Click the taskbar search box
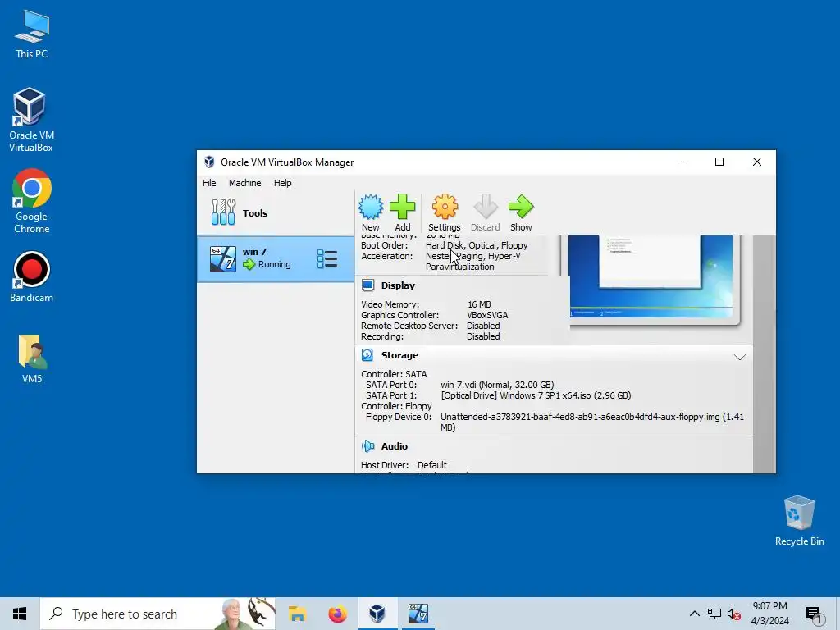Viewport: 840px width, 630px height. [x=157, y=614]
